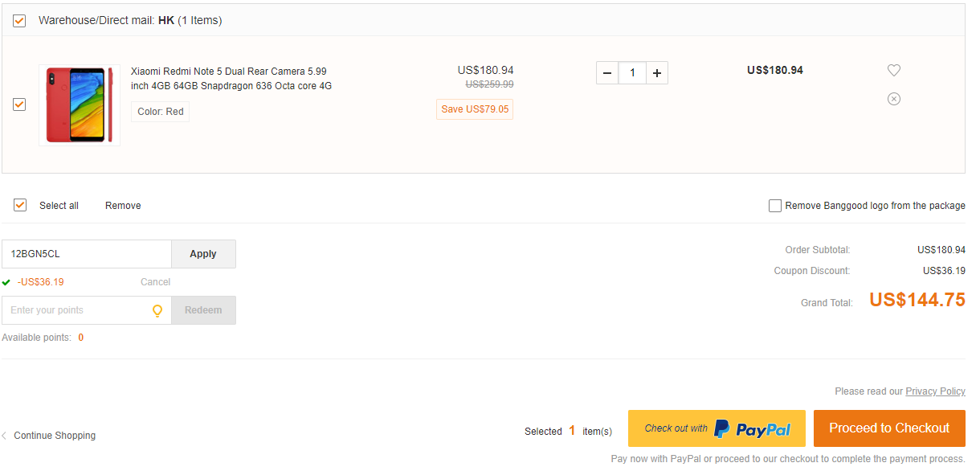The width and height of the screenshot is (980, 467).
Task: Click the Redeem points button
Action: pos(203,310)
